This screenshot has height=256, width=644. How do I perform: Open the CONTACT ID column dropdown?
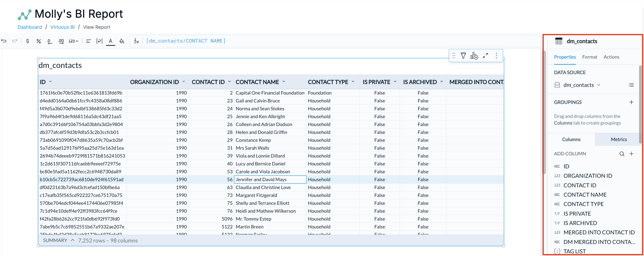[229, 81]
